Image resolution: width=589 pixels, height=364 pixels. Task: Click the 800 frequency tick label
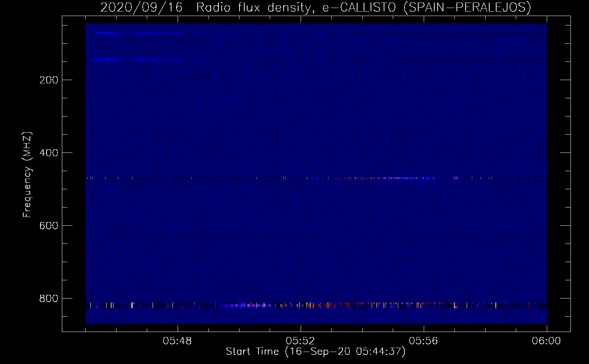click(49, 298)
